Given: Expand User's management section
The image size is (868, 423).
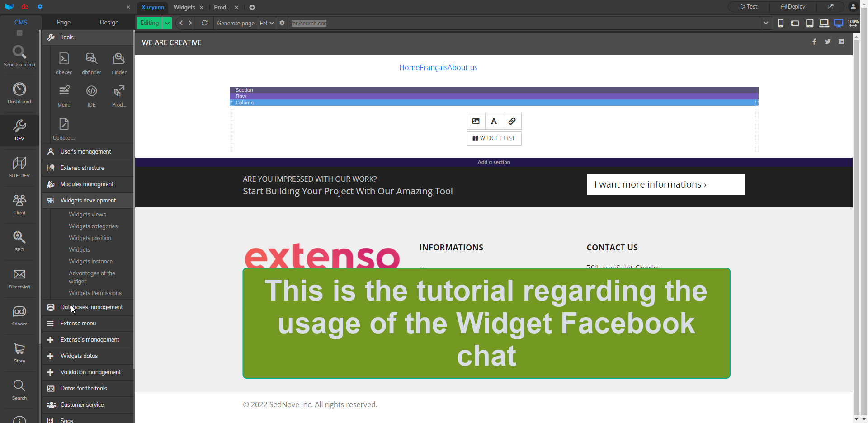Looking at the screenshot, I should point(88,152).
